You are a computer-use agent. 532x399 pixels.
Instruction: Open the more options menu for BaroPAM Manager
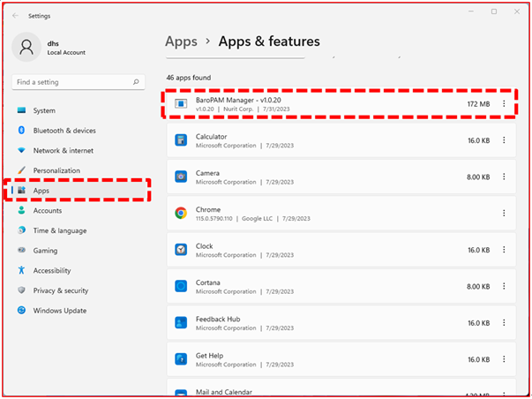pos(504,103)
